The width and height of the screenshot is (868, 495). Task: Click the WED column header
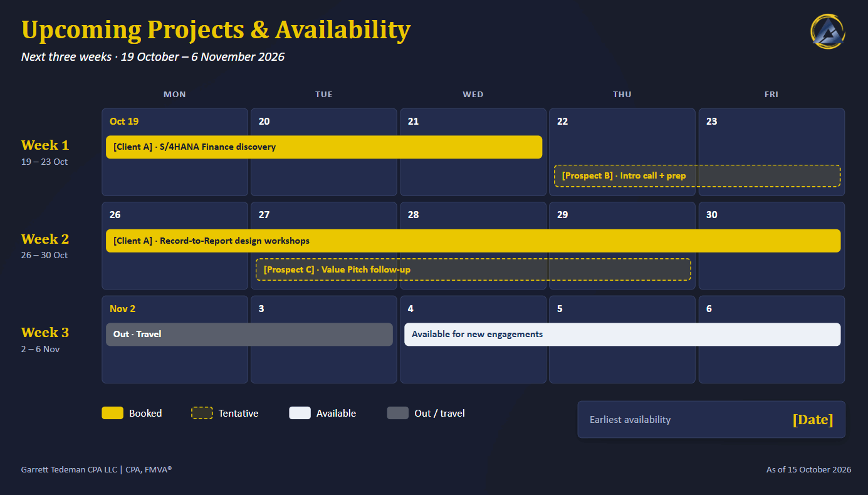[473, 95]
